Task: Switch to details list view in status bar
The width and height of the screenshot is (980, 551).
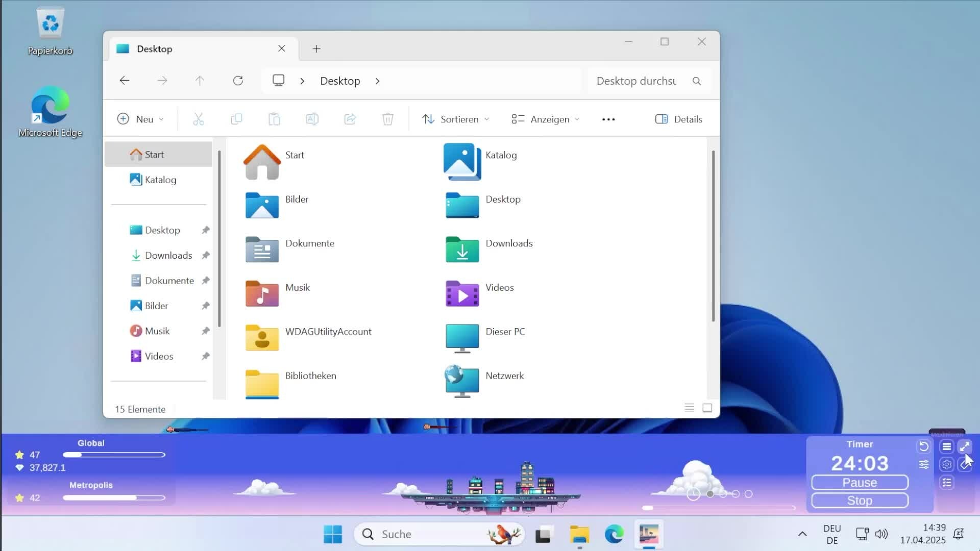Action: coord(689,408)
